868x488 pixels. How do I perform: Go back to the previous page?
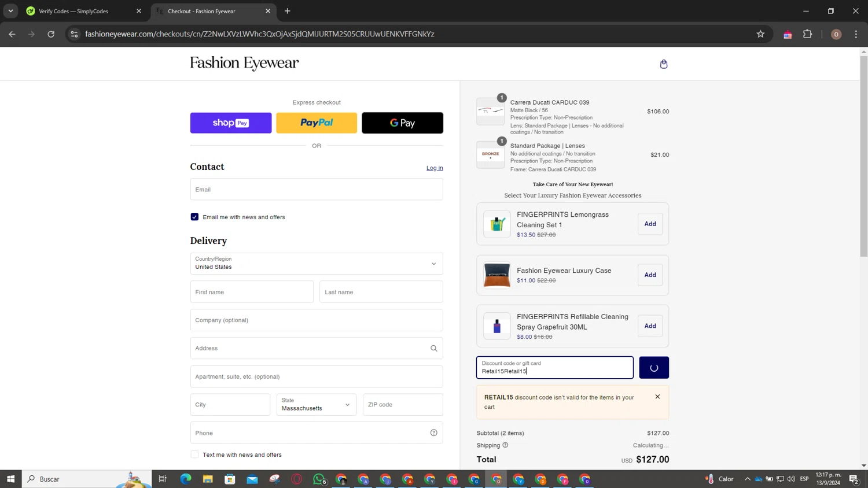12,34
